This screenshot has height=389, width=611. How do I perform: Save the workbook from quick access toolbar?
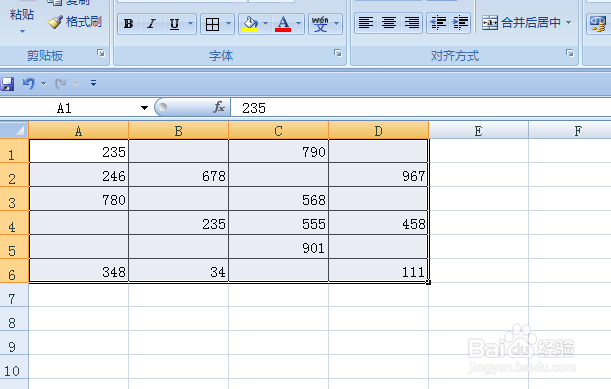(x=7, y=83)
